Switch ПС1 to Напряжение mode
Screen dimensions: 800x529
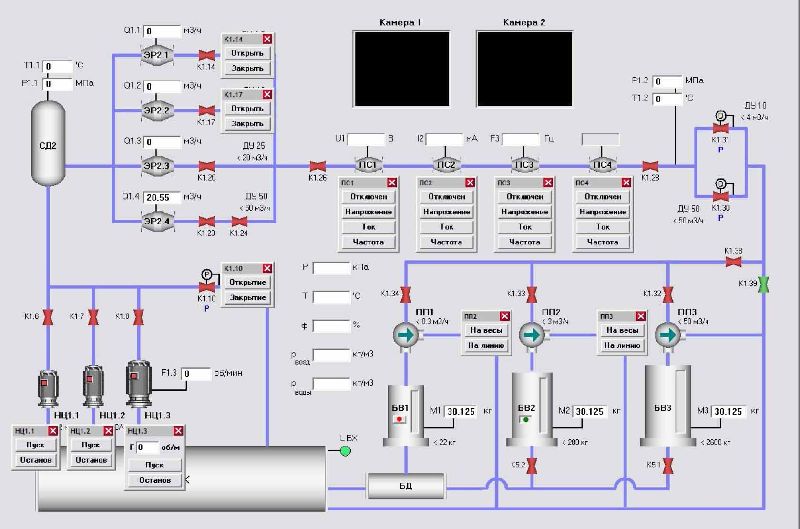[x=368, y=212]
